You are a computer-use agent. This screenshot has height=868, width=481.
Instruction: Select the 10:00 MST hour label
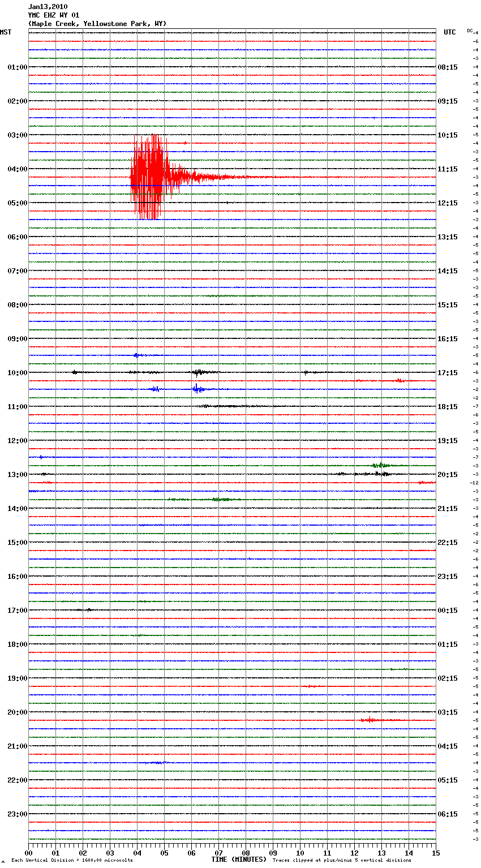pyautogui.click(x=17, y=373)
